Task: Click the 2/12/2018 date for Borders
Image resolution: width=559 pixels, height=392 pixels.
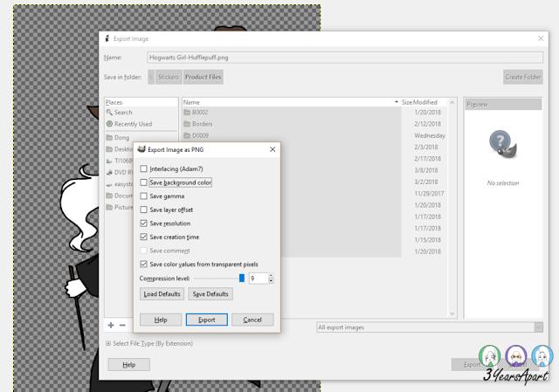Action: [427, 124]
